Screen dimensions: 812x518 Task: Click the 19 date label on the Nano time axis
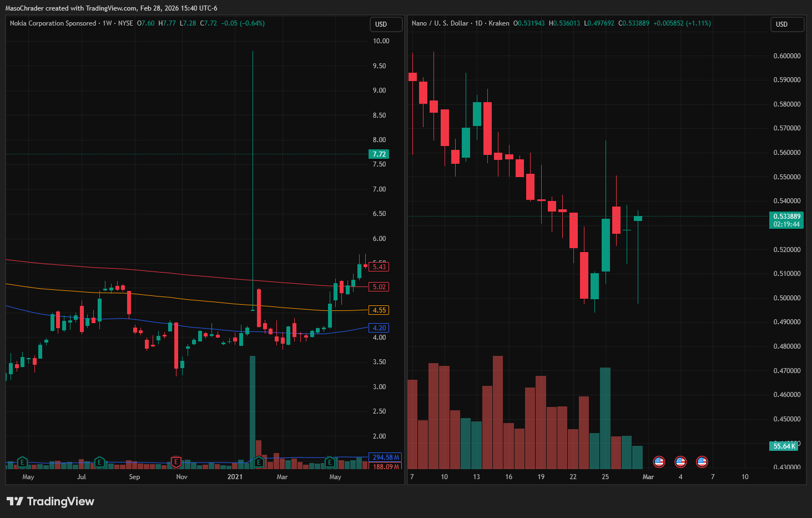point(541,477)
